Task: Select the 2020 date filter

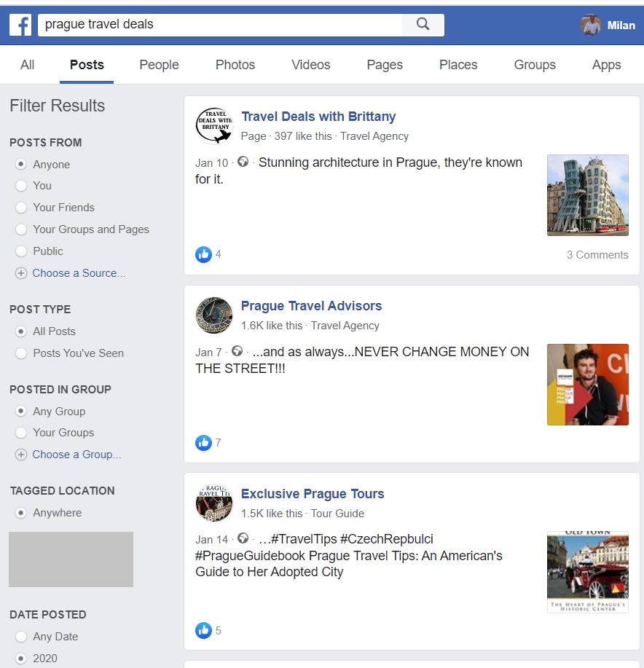Action: pyautogui.click(x=21, y=659)
